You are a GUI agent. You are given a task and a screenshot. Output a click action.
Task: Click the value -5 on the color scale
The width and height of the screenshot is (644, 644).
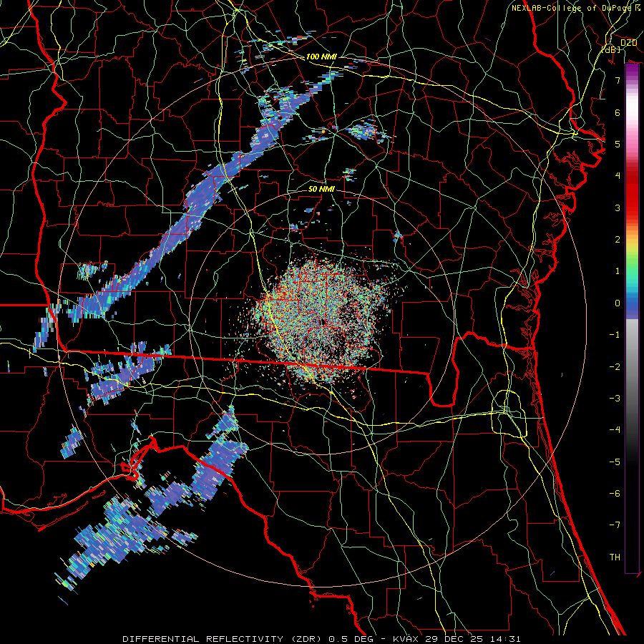coord(615,462)
